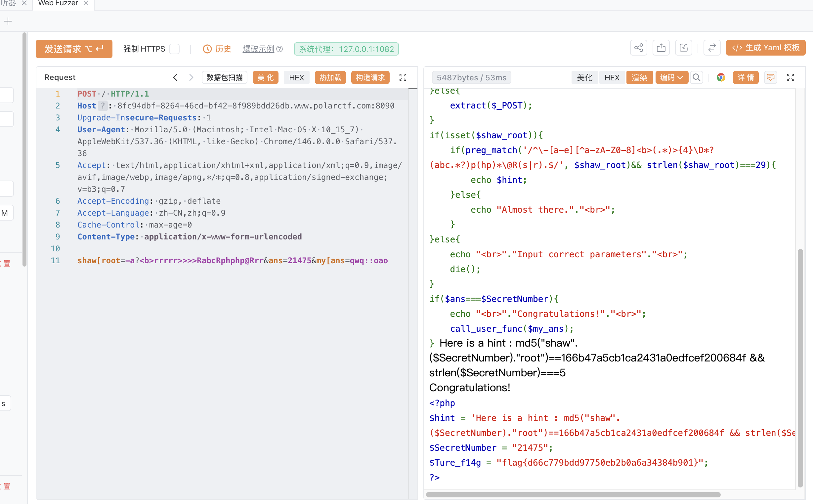Viewport: 813px width, 504px height.
Task: Open 构造请求 build request
Action: 370,77
